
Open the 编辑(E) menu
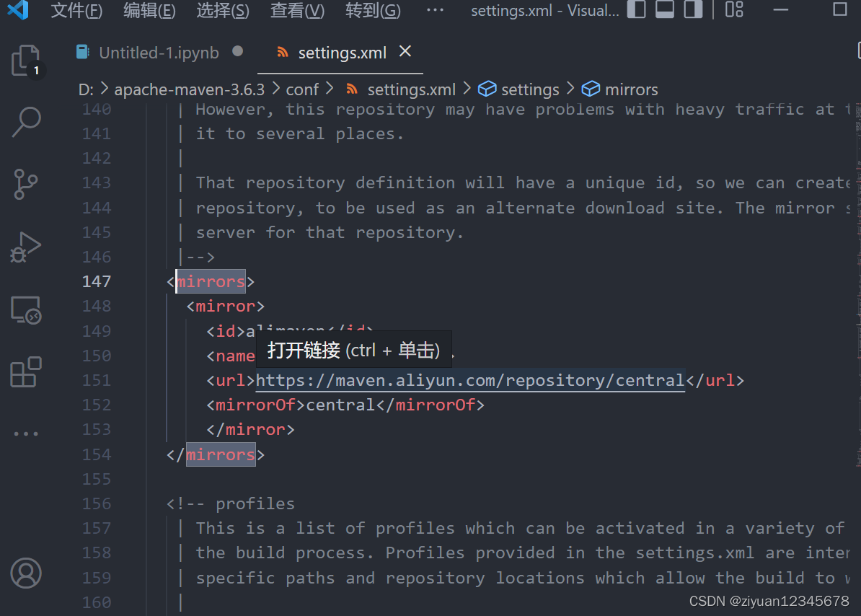tap(149, 10)
